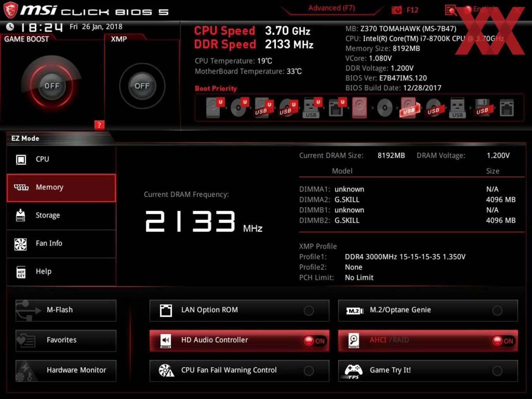The width and height of the screenshot is (532, 399).
Task: Click the date Fri 26 Jan, 2018
Action: click(96, 27)
